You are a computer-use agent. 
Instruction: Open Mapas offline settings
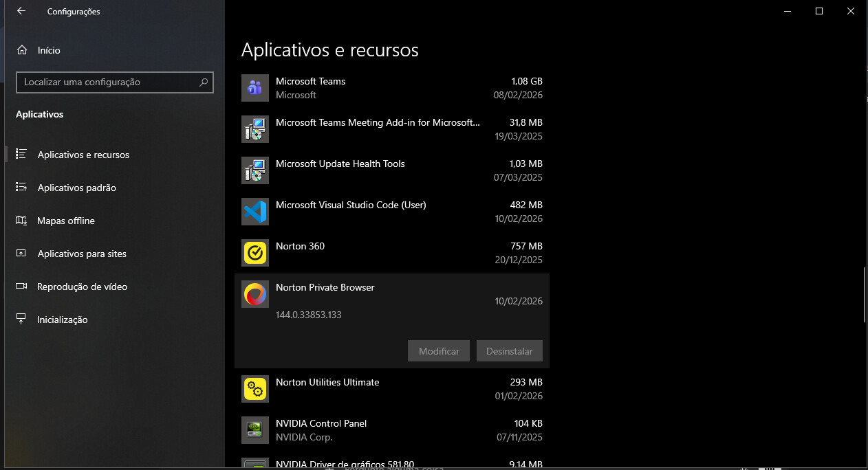pos(65,221)
